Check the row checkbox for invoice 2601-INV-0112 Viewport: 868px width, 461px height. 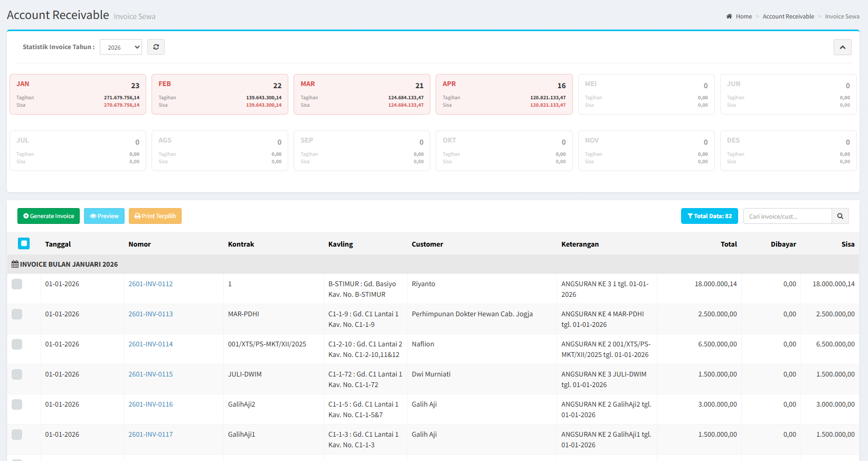point(17,284)
